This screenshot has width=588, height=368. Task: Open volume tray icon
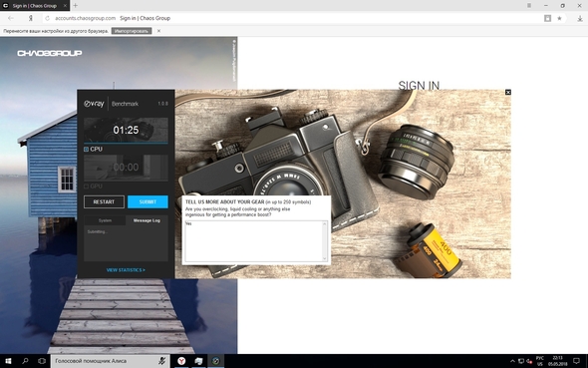click(x=529, y=361)
